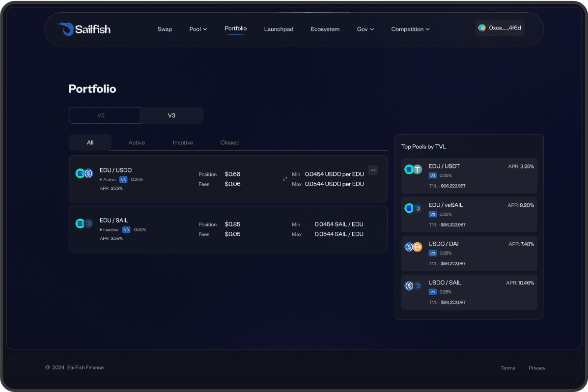The height and width of the screenshot is (392, 588).
Task: Click USDC / DAI pool token icon
Action: pos(413,247)
